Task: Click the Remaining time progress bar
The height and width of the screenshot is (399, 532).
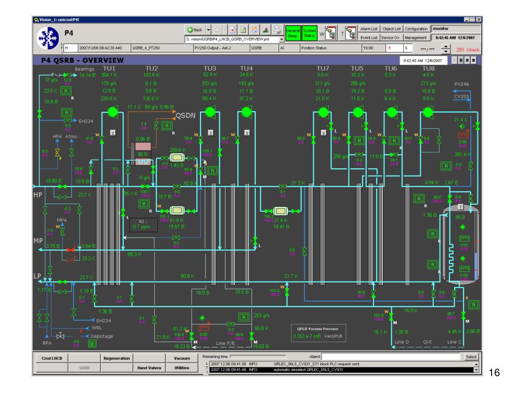Action: point(258,356)
